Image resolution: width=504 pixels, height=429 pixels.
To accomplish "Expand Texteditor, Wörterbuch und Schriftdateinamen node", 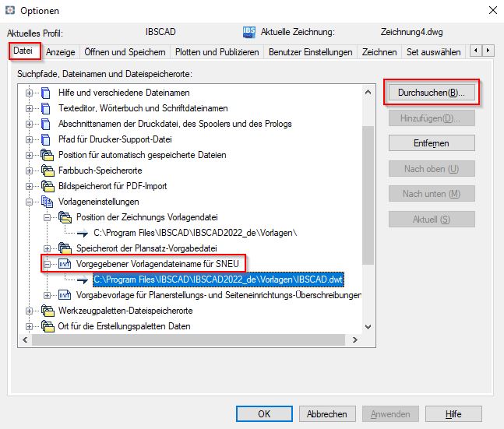I will (29, 109).
